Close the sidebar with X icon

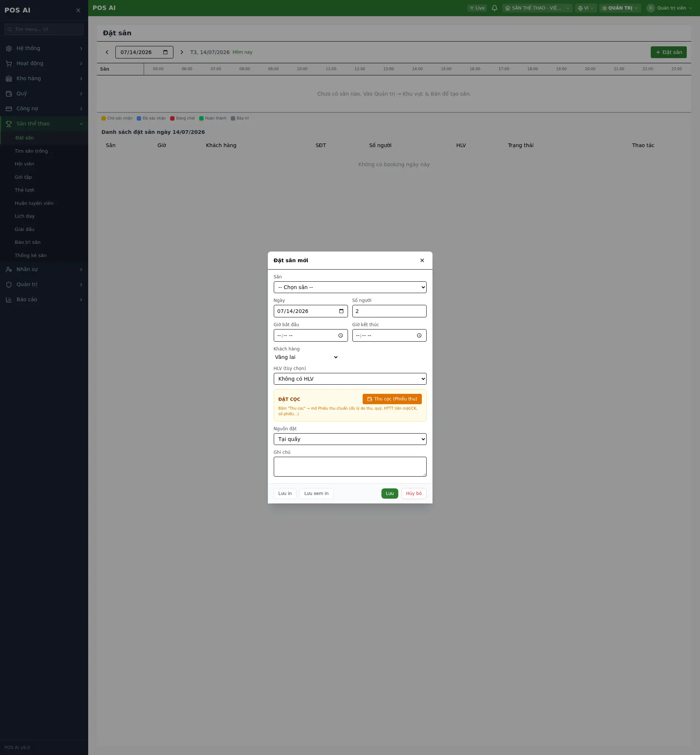tap(78, 10)
